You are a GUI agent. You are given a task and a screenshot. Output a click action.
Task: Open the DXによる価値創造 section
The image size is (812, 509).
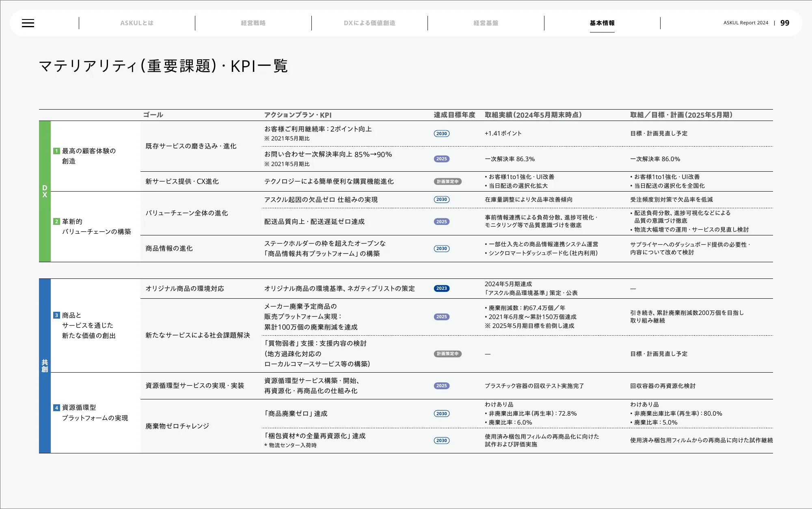coord(369,23)
